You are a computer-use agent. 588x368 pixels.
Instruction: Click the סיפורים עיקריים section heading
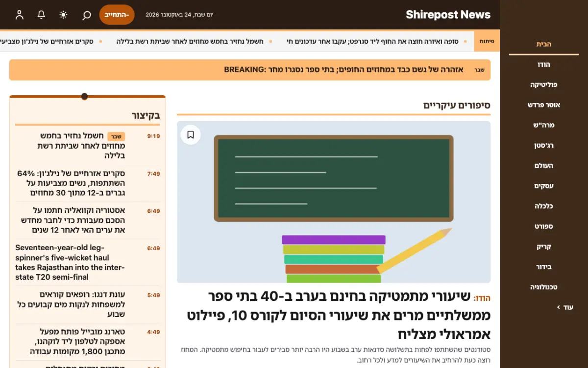pyautogui.click(x=457, y=105)
